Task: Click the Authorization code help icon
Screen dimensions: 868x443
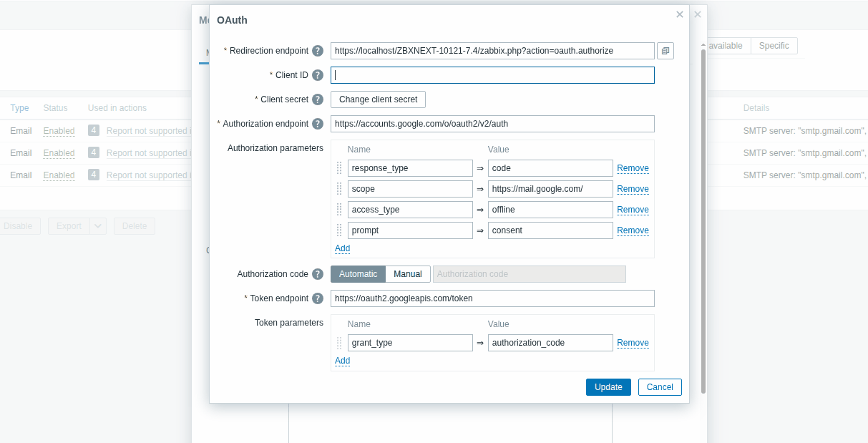Action: 318,274
